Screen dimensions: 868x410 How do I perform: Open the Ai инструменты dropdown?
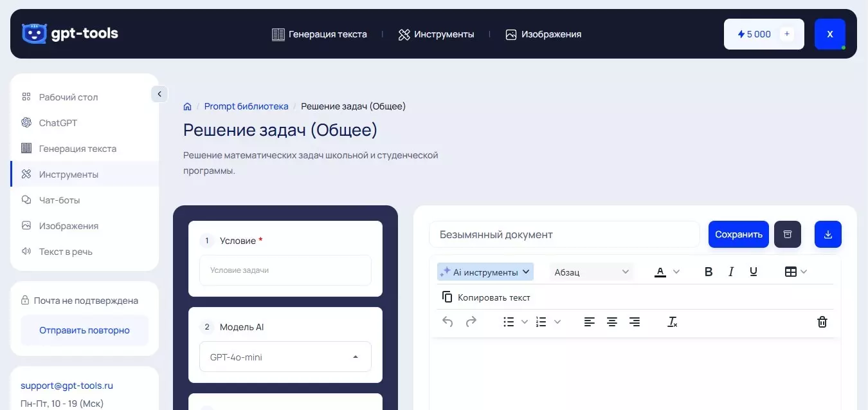(485, 272)
